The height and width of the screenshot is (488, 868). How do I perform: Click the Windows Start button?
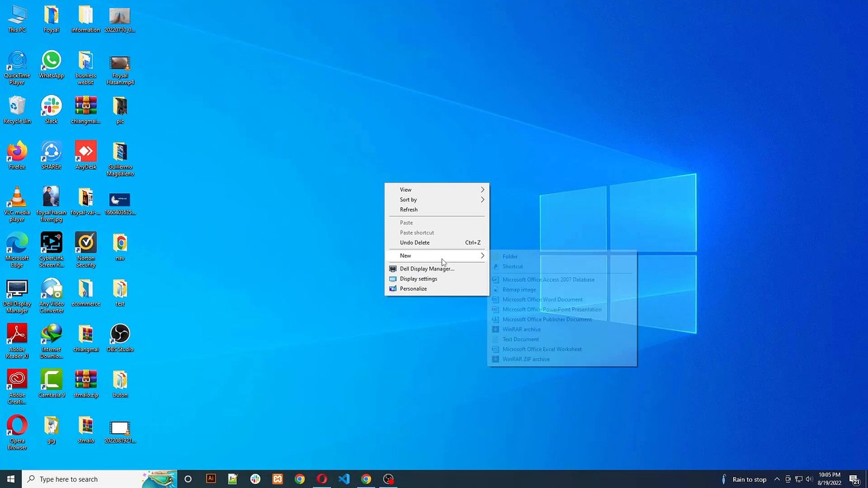11,479
